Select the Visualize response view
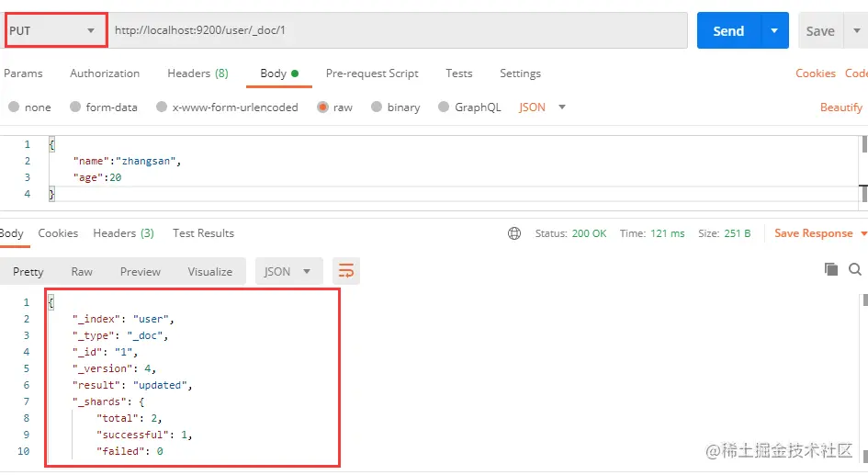The height and width of the screenshot is (475, 868). tap(209, 272)
